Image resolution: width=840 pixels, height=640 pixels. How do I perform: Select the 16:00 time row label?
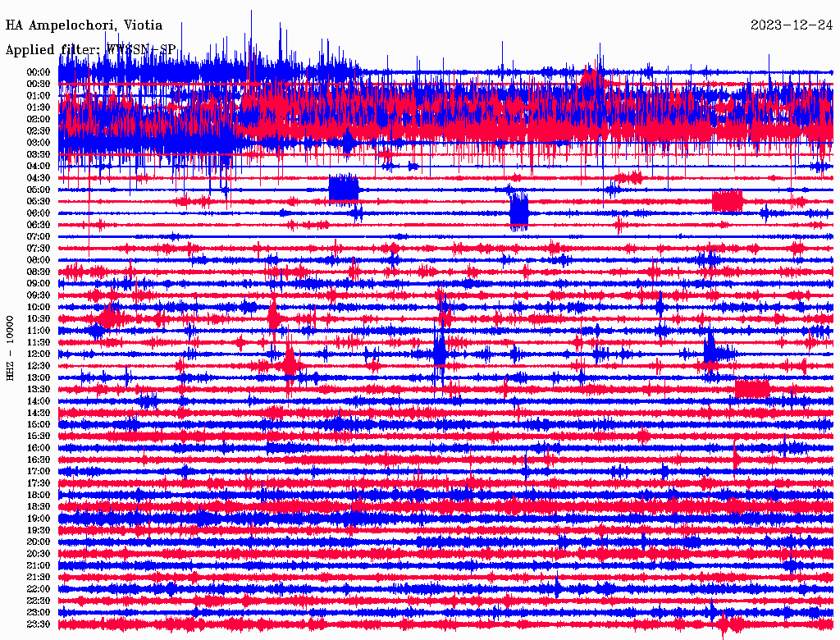coord(39,448)
